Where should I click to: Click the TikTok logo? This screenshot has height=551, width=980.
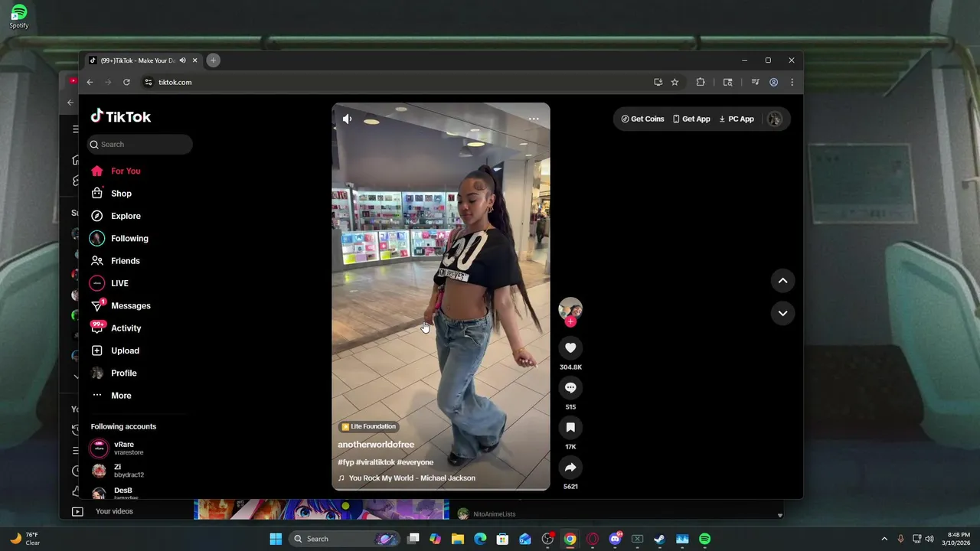click(x=121, y=116)
